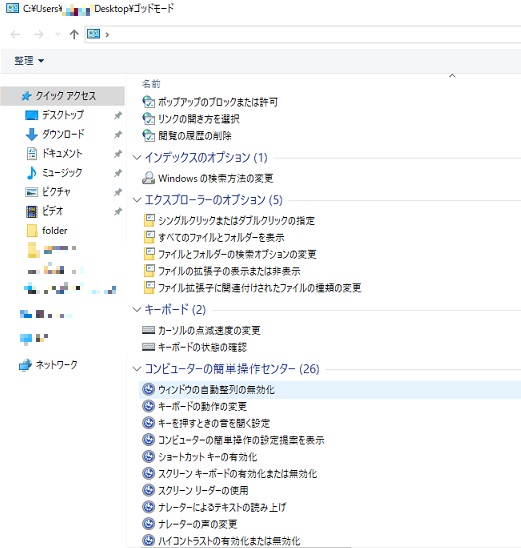Click the sort arrow above the list
The height and width of the screenshot is (548, 521).
pyautogui.click(x=452, y=75)
